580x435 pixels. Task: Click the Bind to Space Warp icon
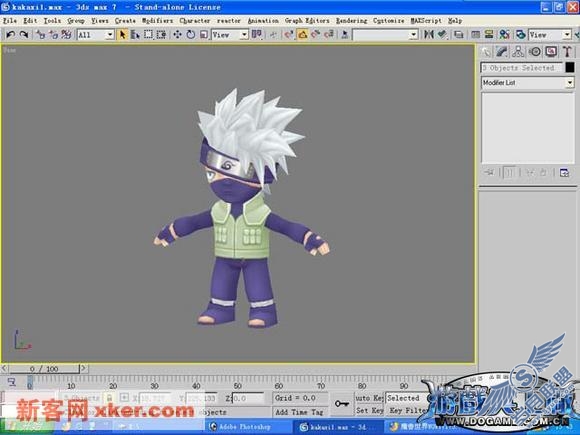tap(67, 35)
